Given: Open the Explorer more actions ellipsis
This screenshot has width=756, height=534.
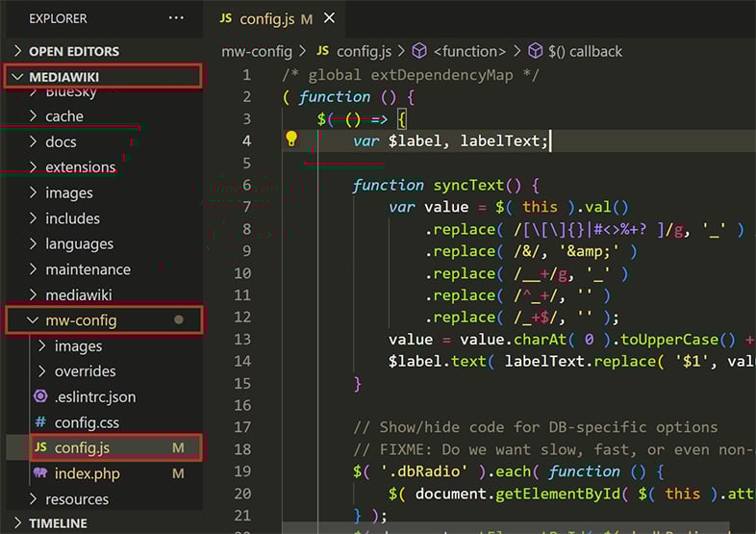Looking at the screenshot, I should 175,18.
